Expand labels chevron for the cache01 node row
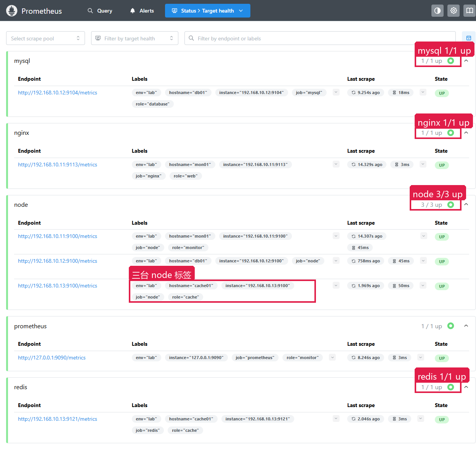The width and height of the screenshot is (476, 460). [336, 285]
